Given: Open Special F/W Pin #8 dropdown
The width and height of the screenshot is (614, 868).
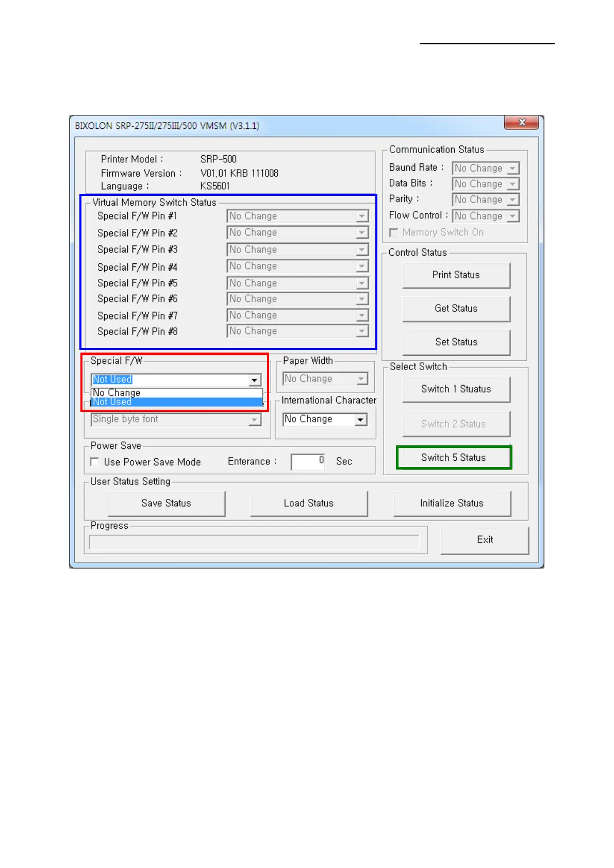Looking at the screenshot, I should tap(297, 331).
